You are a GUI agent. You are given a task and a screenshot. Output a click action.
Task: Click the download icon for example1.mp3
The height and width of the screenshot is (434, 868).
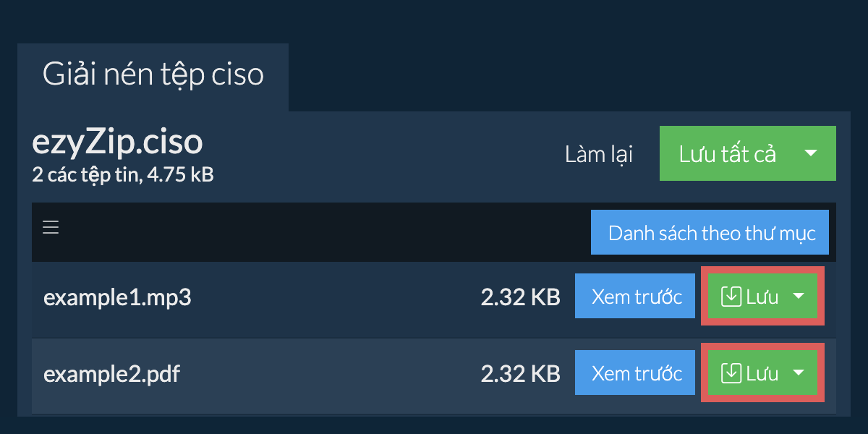point(732,297)
